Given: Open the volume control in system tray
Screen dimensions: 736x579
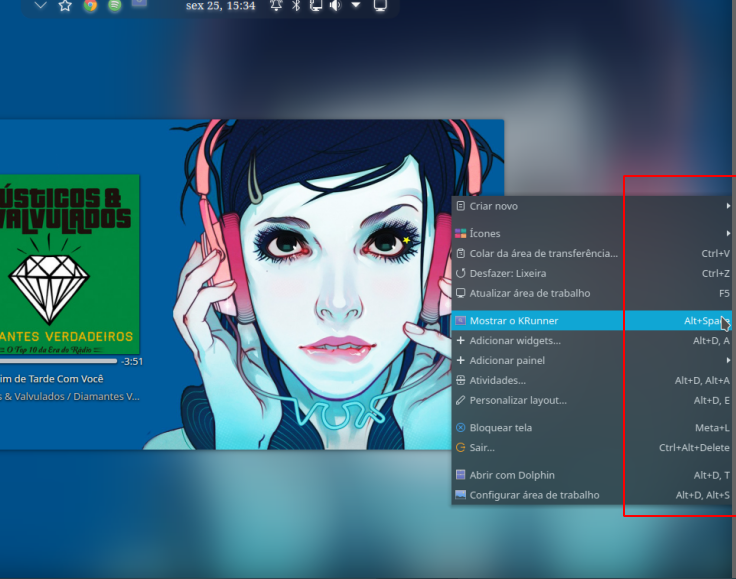Looking at the screenshot, I should tap(336, 6).
